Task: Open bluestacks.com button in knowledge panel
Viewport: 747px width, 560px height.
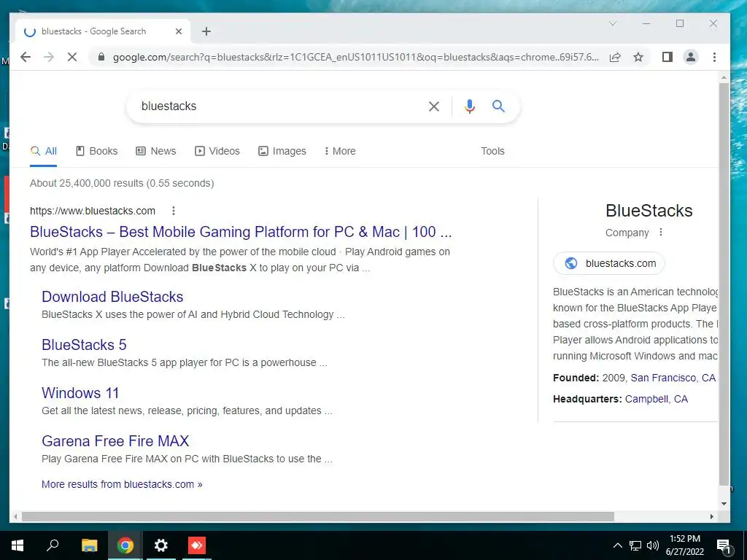Action: coord(609,263)
